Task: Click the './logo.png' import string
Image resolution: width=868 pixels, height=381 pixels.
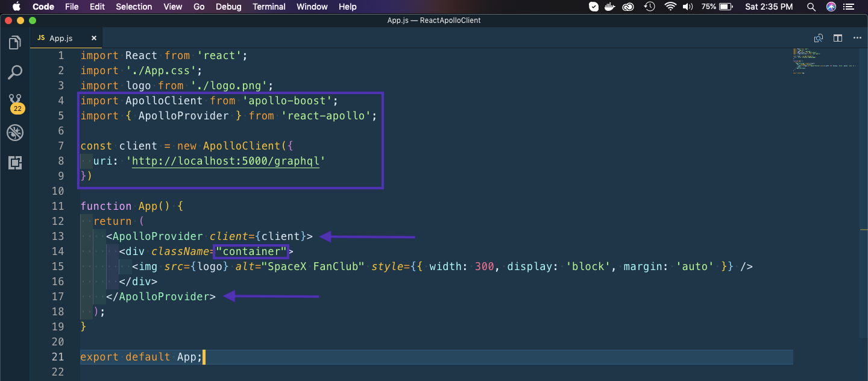Action: tap(228, 86)
